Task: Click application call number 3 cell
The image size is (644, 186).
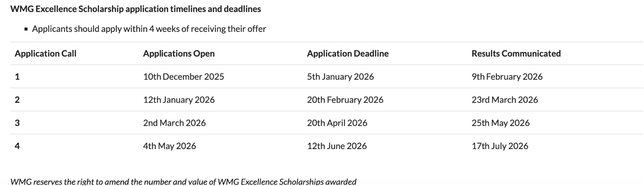Action: pos(17,123)
